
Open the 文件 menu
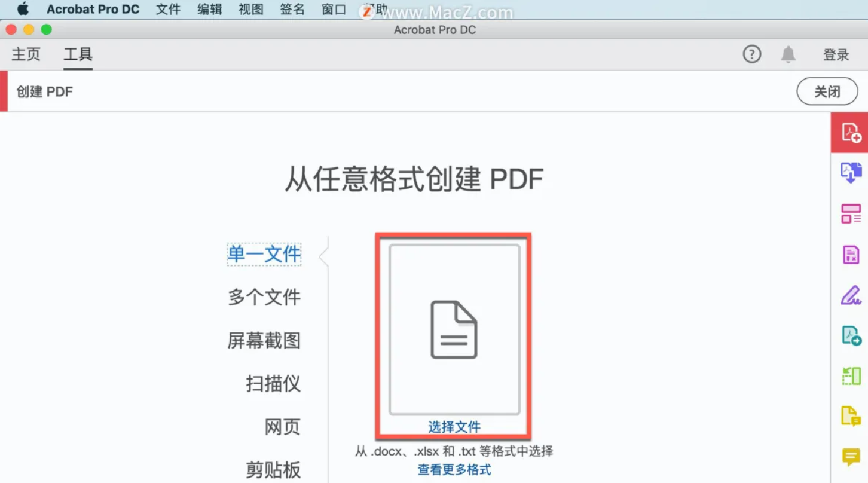(x=168, y=10)
